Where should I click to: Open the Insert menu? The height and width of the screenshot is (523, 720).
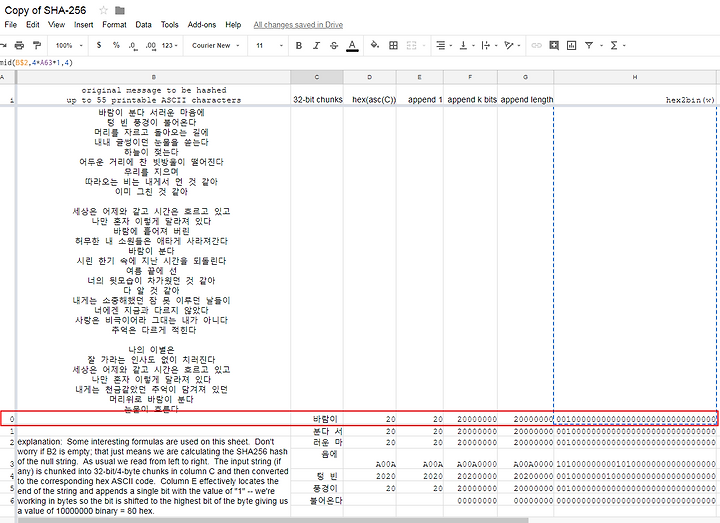click(84, 25)
